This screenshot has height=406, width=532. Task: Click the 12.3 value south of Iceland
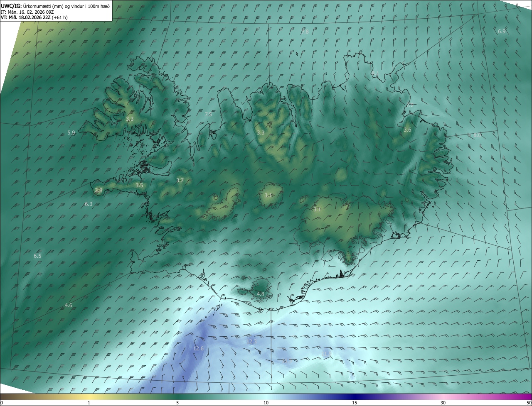[x=252, y=342]
